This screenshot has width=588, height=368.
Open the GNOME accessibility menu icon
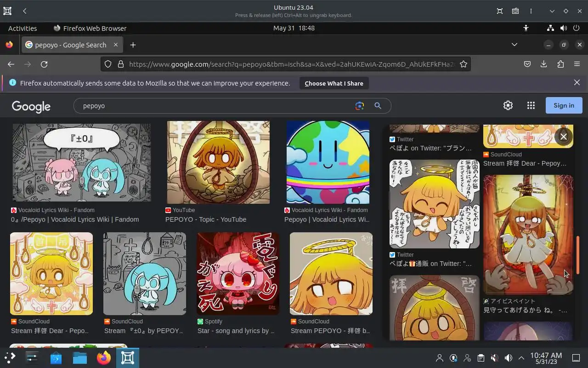526,28
